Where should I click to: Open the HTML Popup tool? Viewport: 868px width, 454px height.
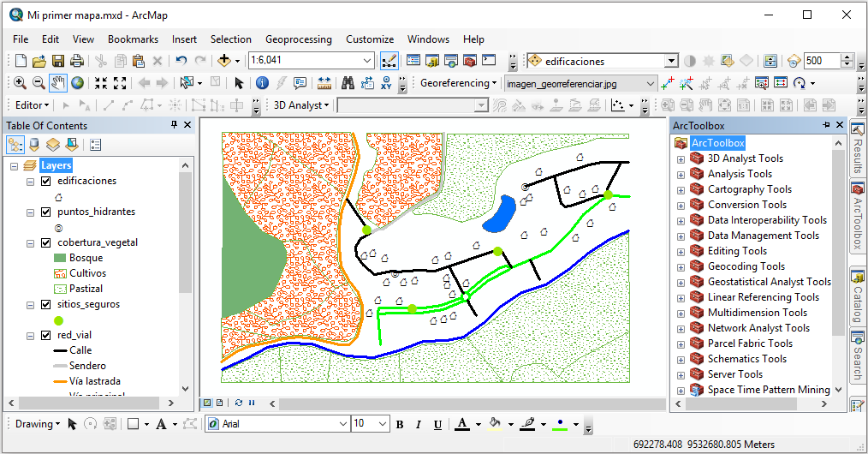300,83
